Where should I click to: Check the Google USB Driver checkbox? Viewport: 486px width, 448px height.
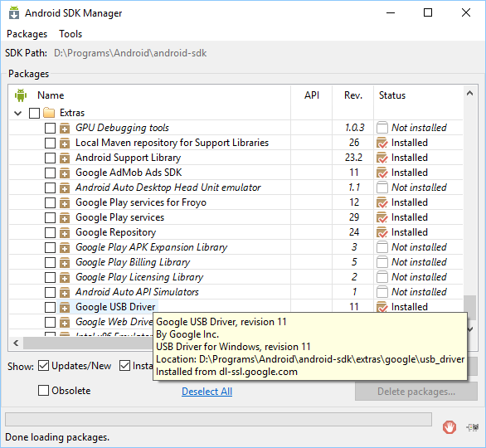coord(50,307)
